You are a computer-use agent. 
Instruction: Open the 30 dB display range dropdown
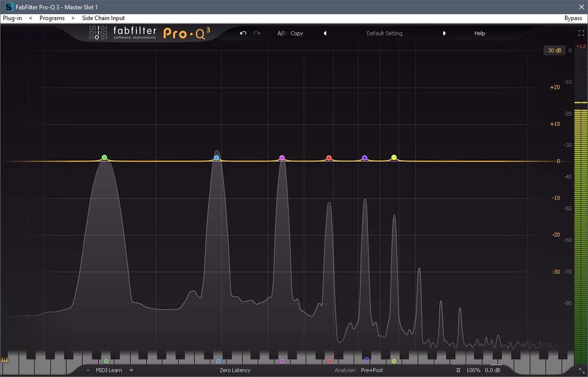click(555, 50)
